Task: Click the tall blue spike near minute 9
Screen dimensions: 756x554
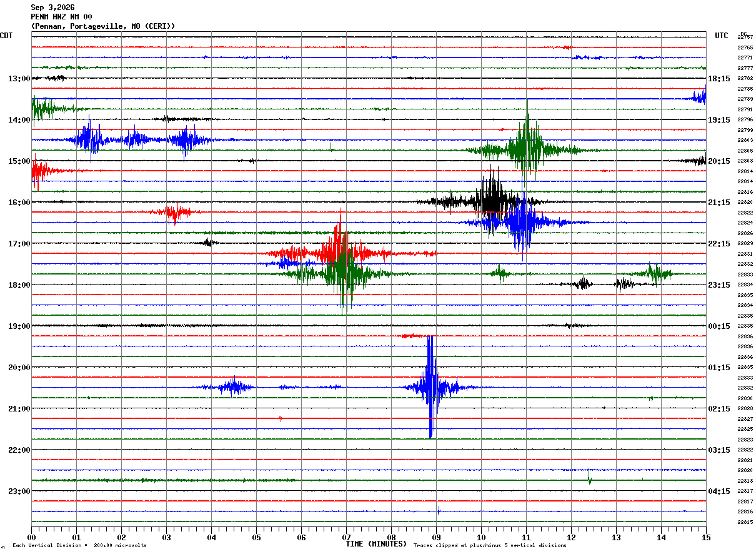Action: (430, 387)
